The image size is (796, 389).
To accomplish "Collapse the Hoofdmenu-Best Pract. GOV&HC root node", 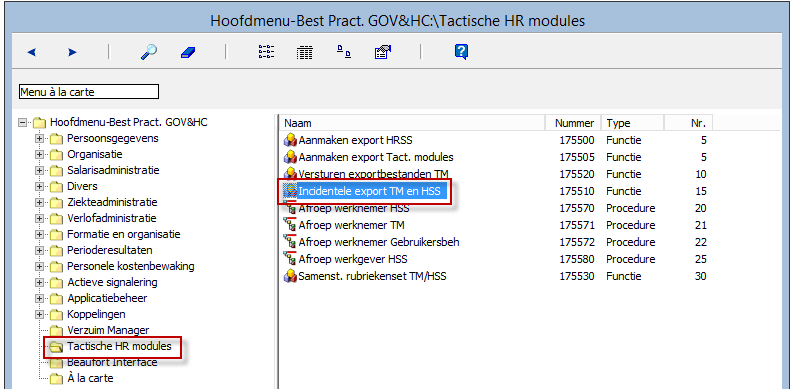I will [22, 122].
